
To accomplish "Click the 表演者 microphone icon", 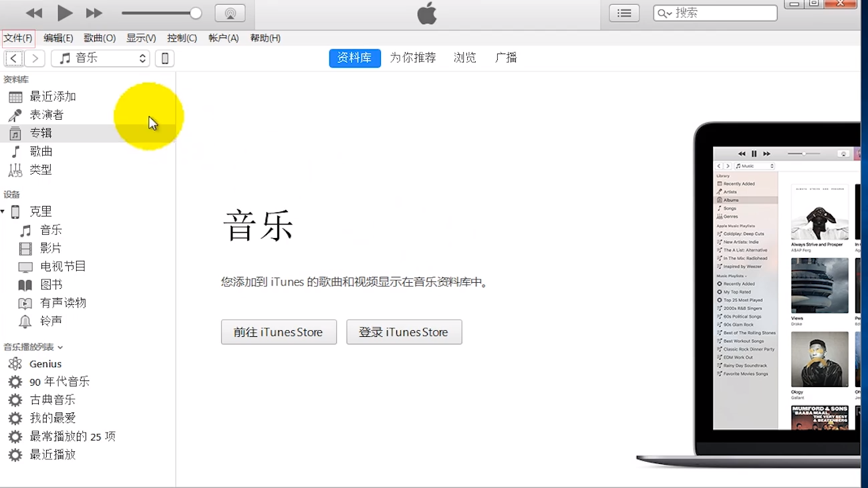I will [x=15, y=115].
